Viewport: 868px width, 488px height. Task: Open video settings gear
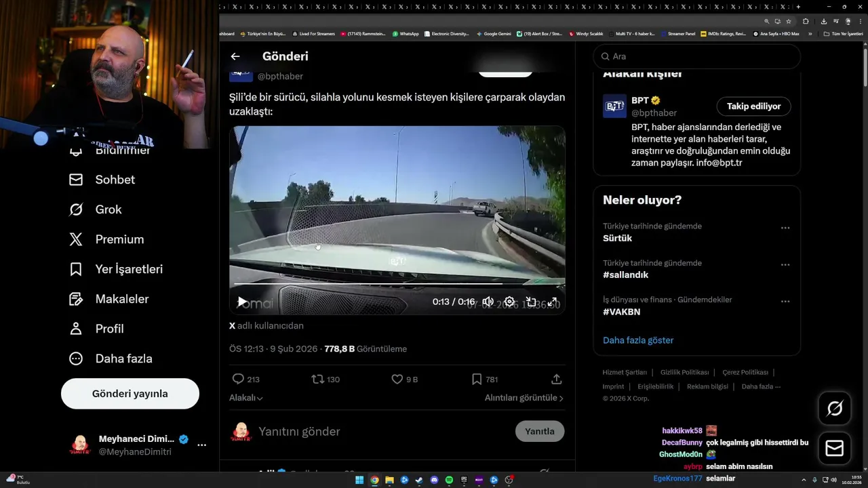(509, 302)
